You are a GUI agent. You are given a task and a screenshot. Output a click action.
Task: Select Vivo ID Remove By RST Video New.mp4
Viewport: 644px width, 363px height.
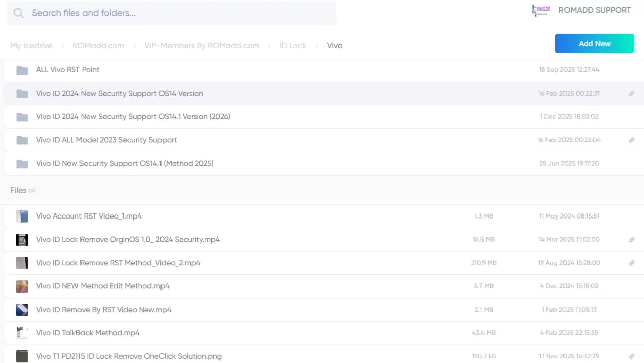104,310
